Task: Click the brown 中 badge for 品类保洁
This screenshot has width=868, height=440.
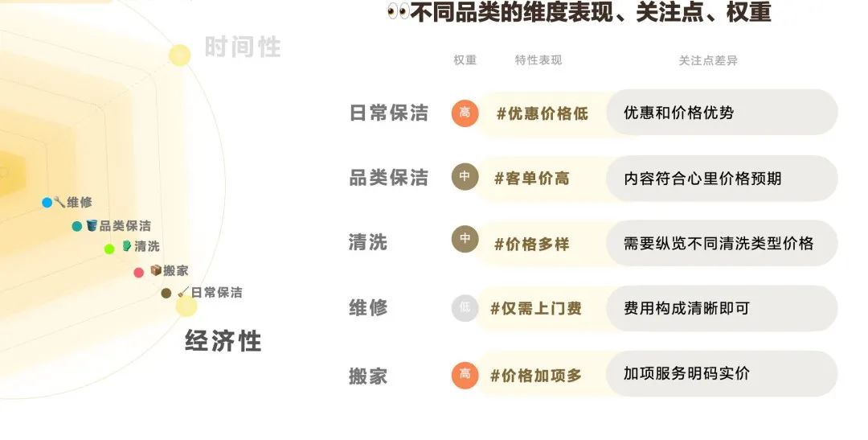Action: pos(465,177)
